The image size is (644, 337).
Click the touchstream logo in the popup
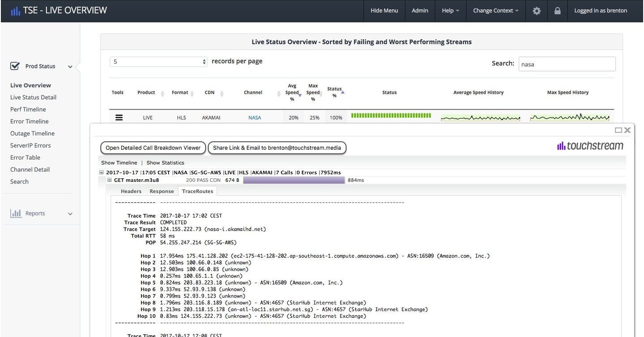point(589,145)
